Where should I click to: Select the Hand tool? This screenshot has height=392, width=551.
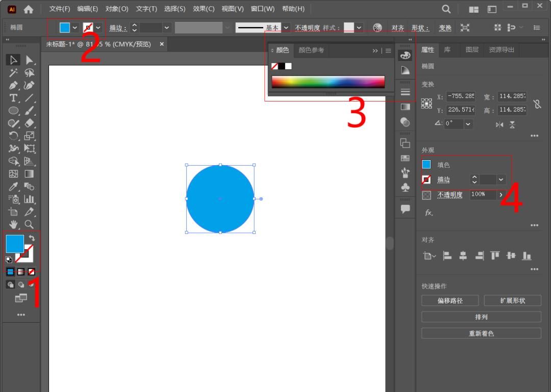pos(13,224)
